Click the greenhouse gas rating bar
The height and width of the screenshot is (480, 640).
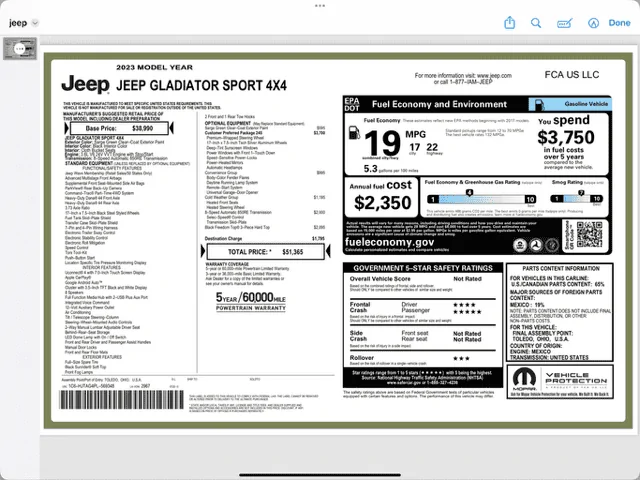click(x=481, y=199)
